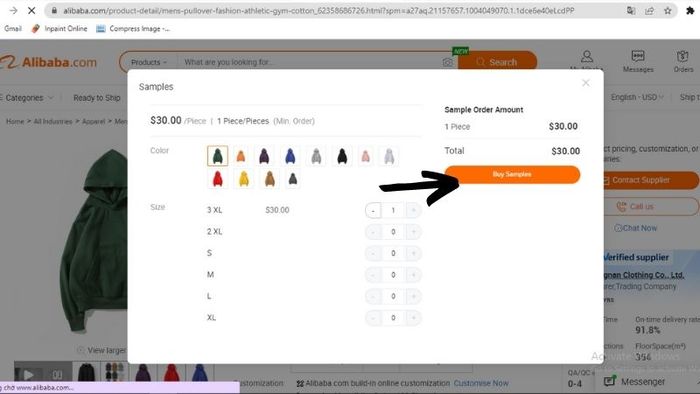The height and width of the screenshot is (394, 700).
Task: Choose the gray hoodie color swatch
Action: pyautogui.click(x=316, y=156)
